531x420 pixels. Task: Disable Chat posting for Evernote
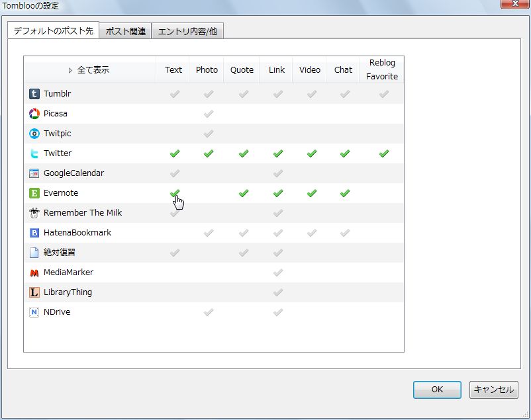[x=345, y=193]
